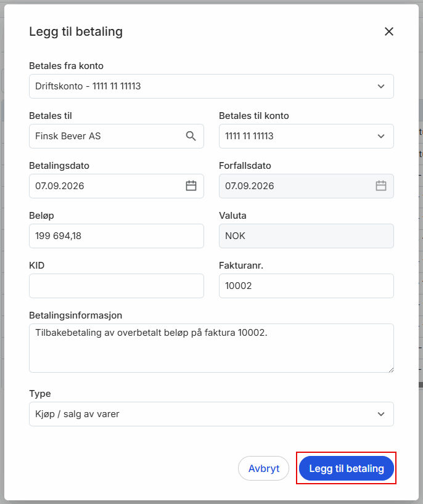Click the Avbryt button
Screen dimensions: 423x504
point(263,468)
